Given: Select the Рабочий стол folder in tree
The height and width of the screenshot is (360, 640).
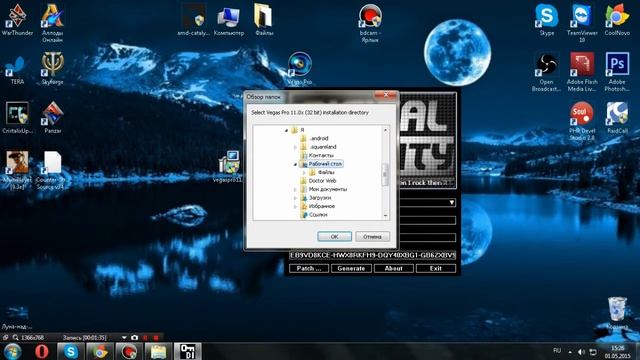Looking at the screenshot, I should [325, 164].
